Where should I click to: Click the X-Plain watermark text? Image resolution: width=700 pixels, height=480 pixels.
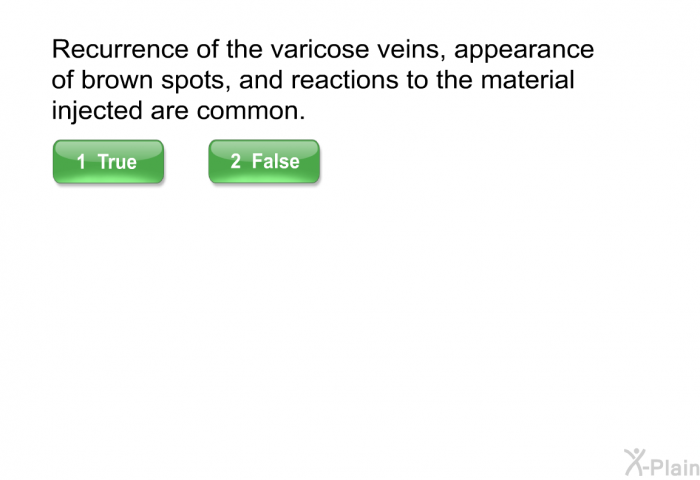coord(674,464)
